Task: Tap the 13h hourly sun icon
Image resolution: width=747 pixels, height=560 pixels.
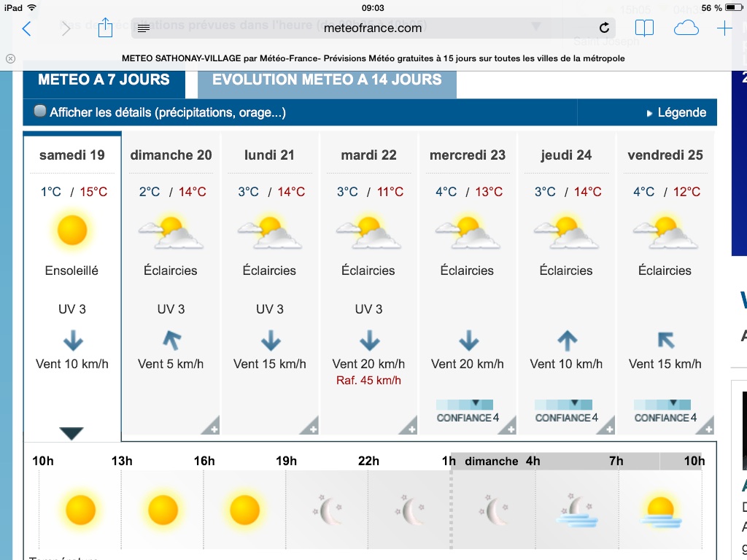Action: (x=163, y=510)
